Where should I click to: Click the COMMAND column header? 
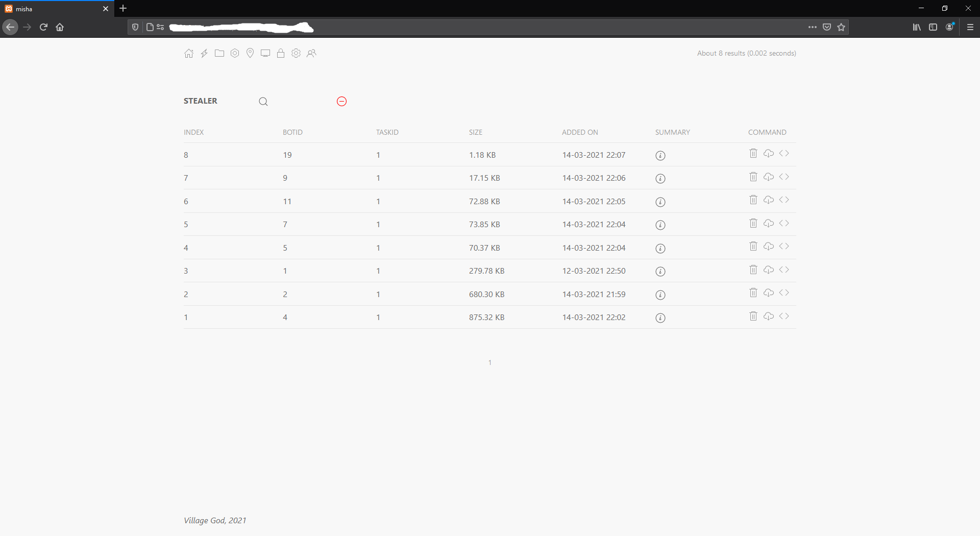[767, 132]
